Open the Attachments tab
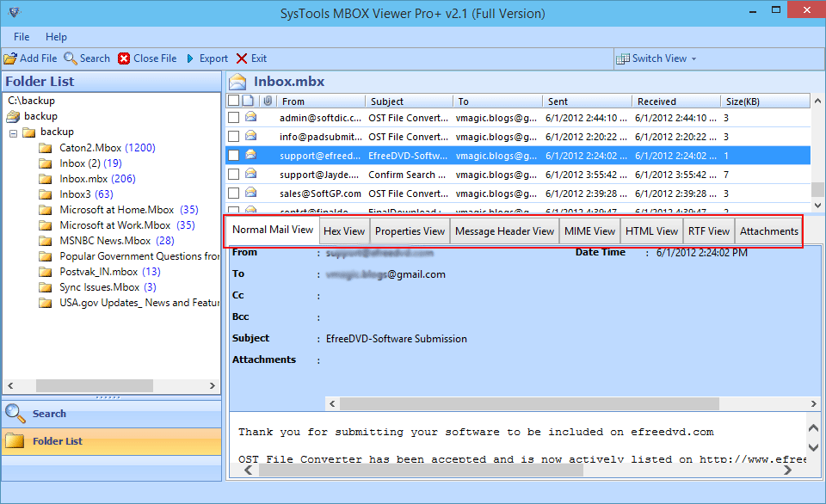Viewport: 826px width, 504px height. (x=768, y=231)
